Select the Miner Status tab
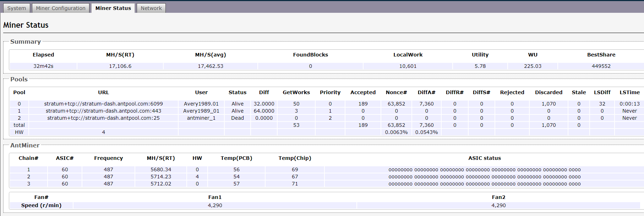This screenshot has height=216, width=644. point(113,8)
